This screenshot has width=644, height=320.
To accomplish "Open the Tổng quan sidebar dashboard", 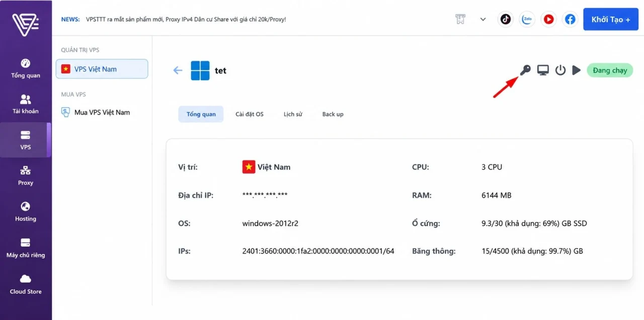I will pyautogui.click(x=26, y=68).
